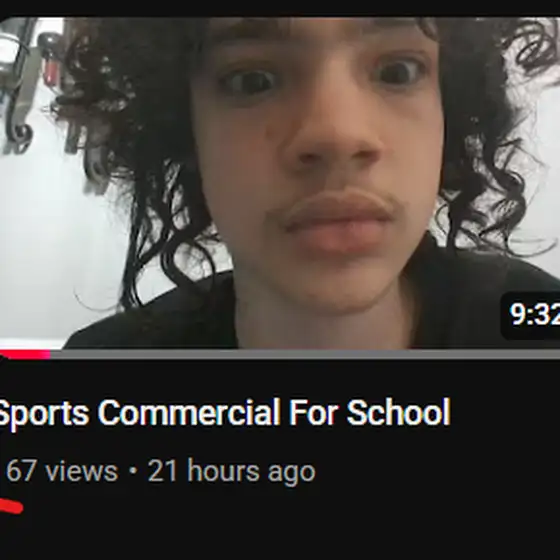Click the 9:32 duration badge

coord(531,315)
